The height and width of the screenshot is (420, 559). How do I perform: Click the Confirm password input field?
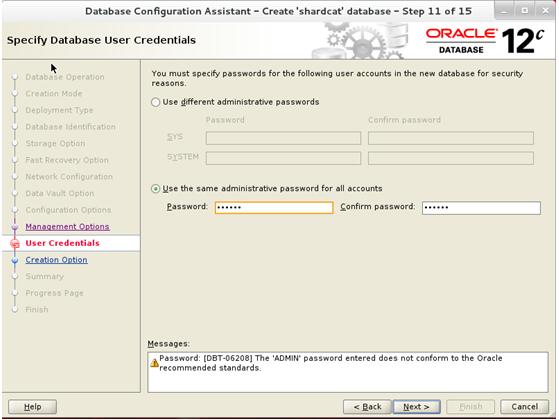point(481,208)
